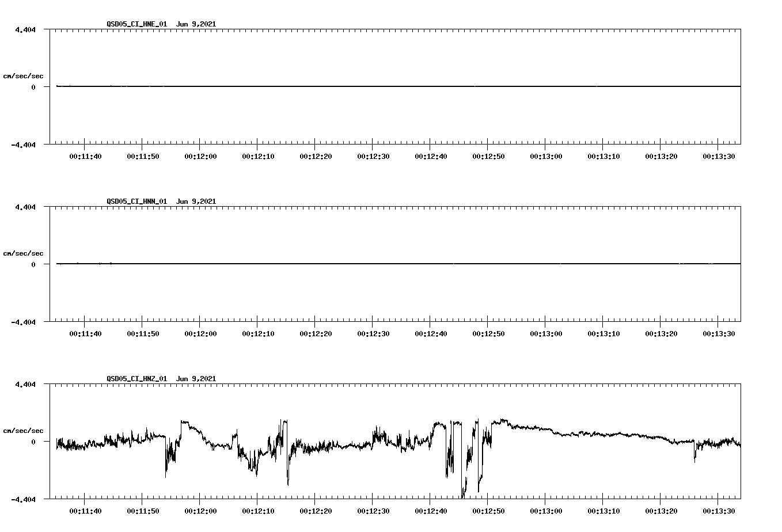
Task: Click the -4.404 lower label of HNE plot
Action: (23, 145)
